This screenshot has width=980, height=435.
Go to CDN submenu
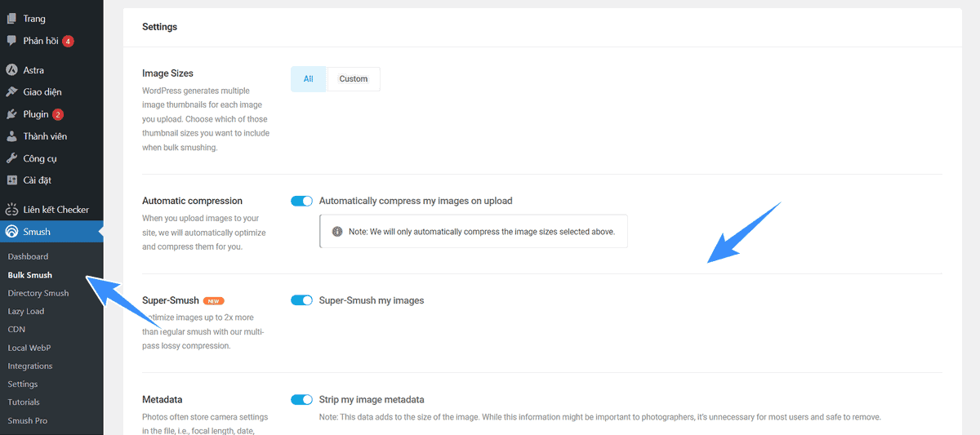pyautogui.click(x=16, y=329)
